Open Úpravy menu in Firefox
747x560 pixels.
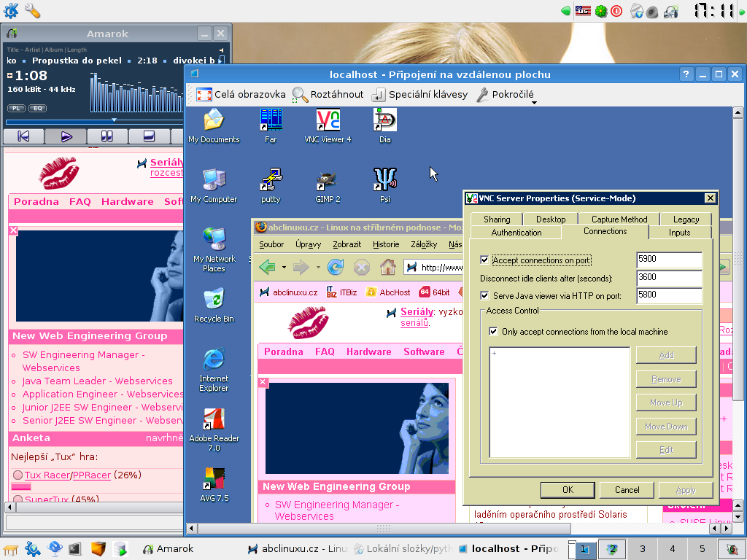click(x=309, y=244)
